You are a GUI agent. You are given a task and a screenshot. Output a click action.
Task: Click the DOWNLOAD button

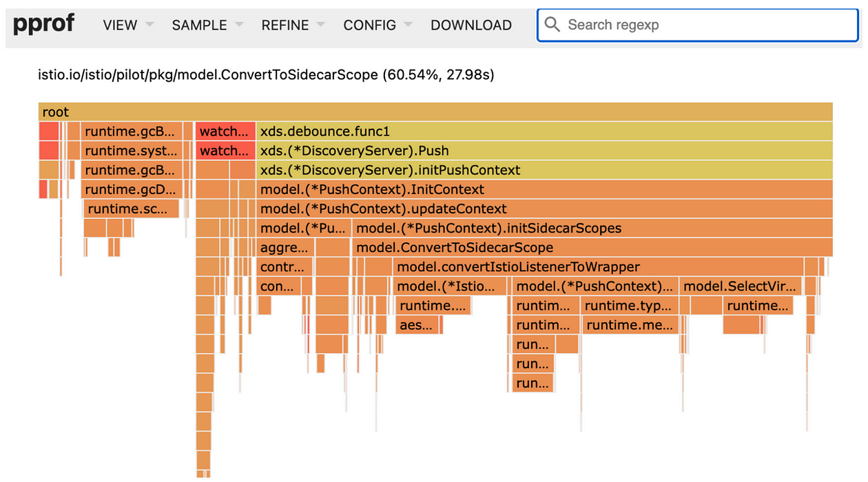(471, 25)
